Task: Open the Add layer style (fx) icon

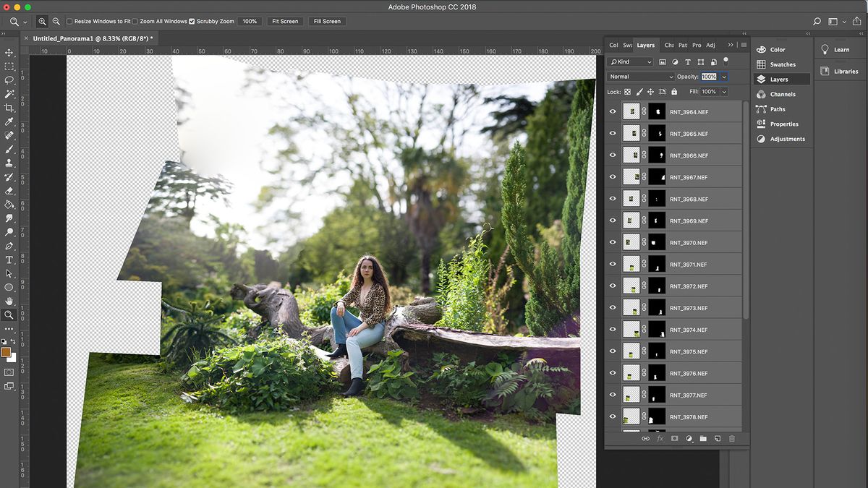Action: [x=660, y=438]
